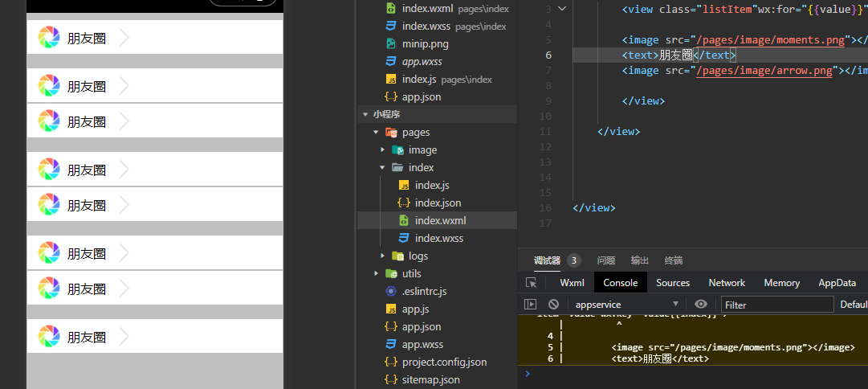Click the JS icon of app.js
The width and height of the screenshot is (868, 389).
point(391,309)
